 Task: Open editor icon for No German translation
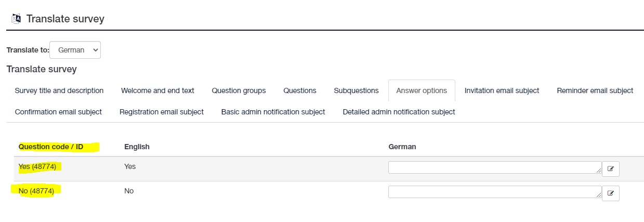click(x=611, y=193)
